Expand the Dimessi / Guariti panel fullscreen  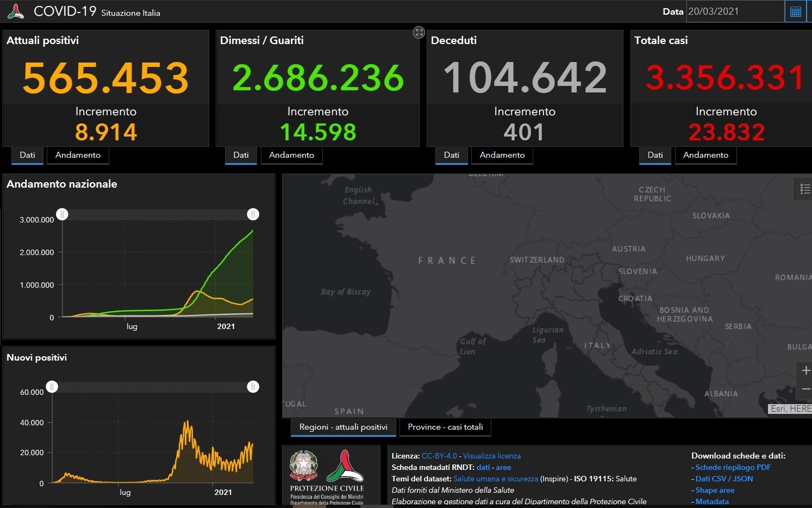[x=419, y=32]
